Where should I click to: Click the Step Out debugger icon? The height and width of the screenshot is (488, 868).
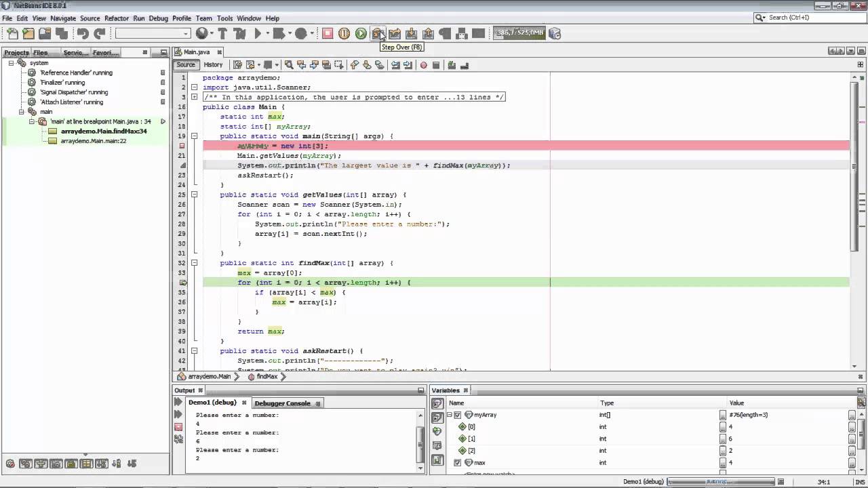[428, 33]
